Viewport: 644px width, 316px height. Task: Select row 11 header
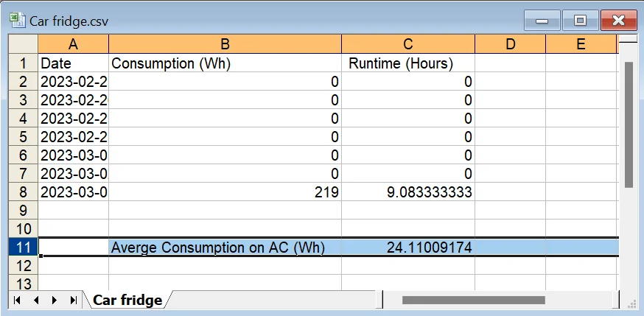pos(23,247)
